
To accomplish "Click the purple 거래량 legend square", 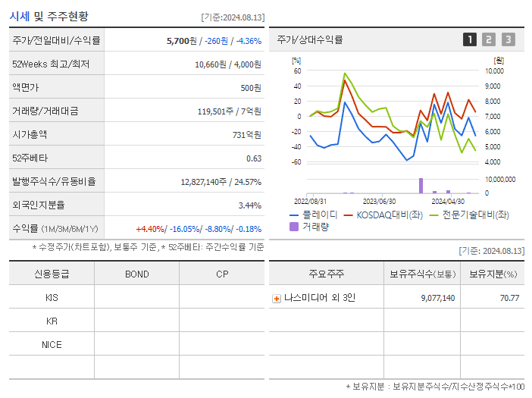I will pyautogui.click(x=294, y=227).
